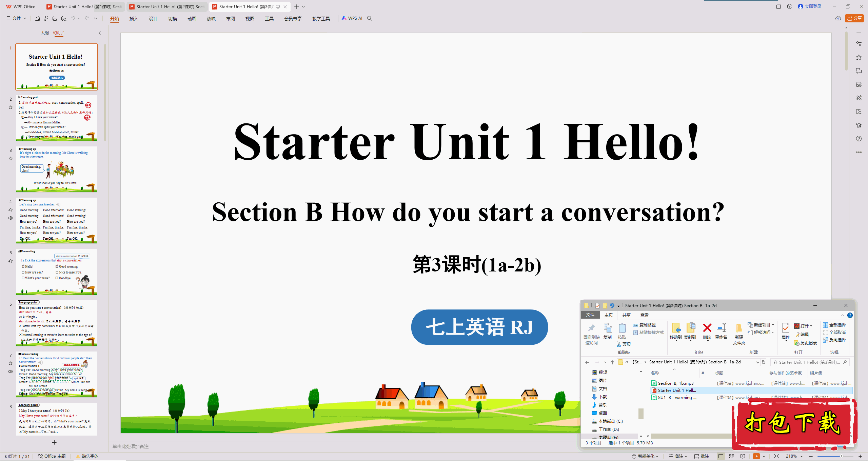This screenshot has width=868, height=461.
Task: Click Office 主题 in the status bar
Action: coord(52,456)
